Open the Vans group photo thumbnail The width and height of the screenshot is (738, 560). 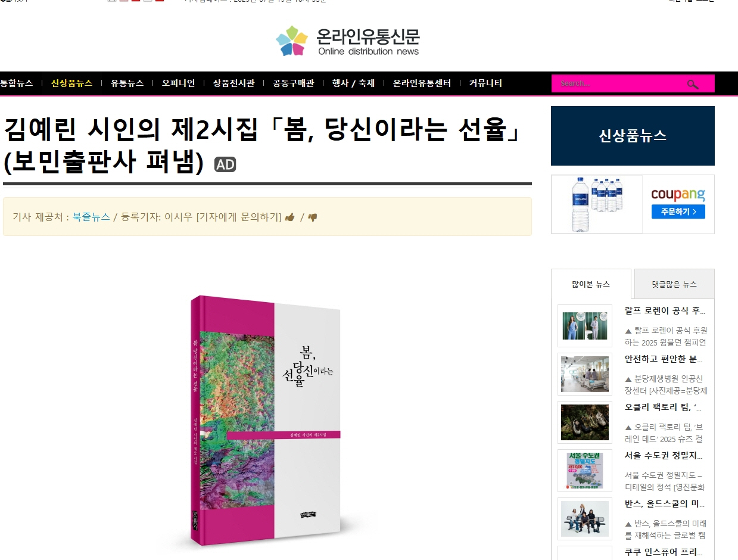tap(585, 519)
